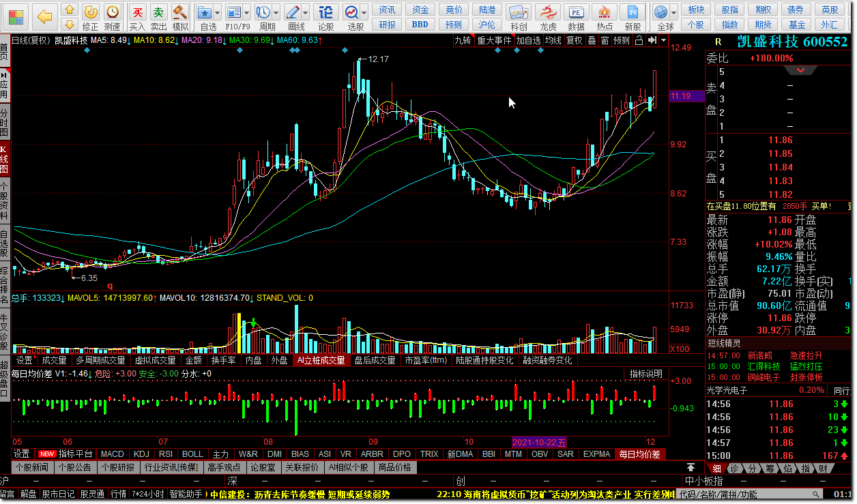Viewport: 857px width, 504px height.
Task: Open the K线图 sidebar view
Action: pyautogui.click(x=4, y=160)
